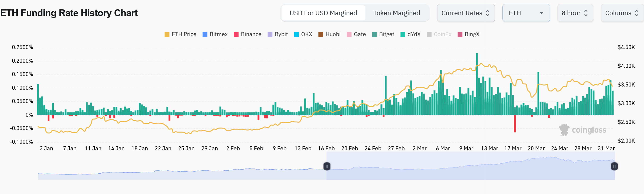Click the coinglass watermark logo
644x194 pixels.
(582, 130)
